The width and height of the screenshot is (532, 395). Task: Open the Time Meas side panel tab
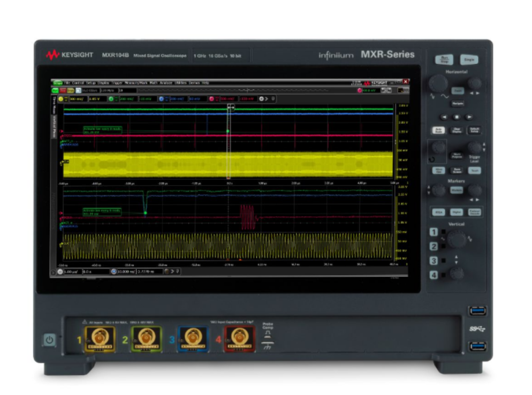(x=54, y=105)
